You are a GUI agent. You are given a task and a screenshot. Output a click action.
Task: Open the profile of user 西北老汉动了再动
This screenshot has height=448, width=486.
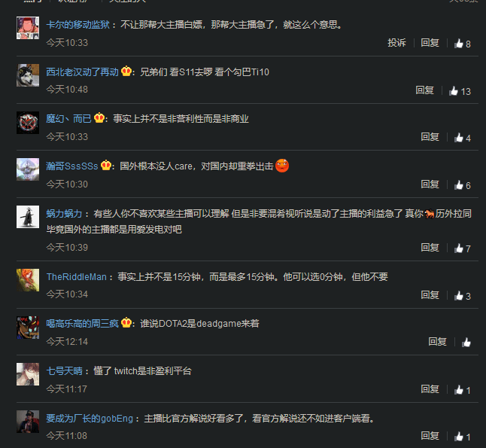82,72
